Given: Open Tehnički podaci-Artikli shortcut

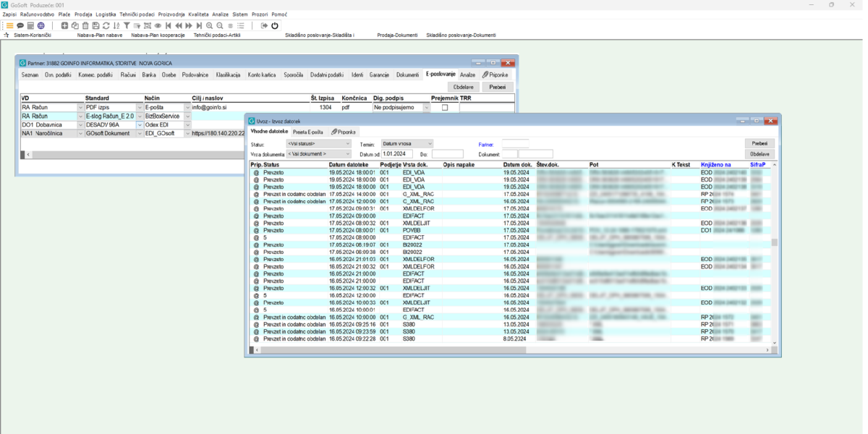Looking at the screenshot, I should (x=217, y=35).
